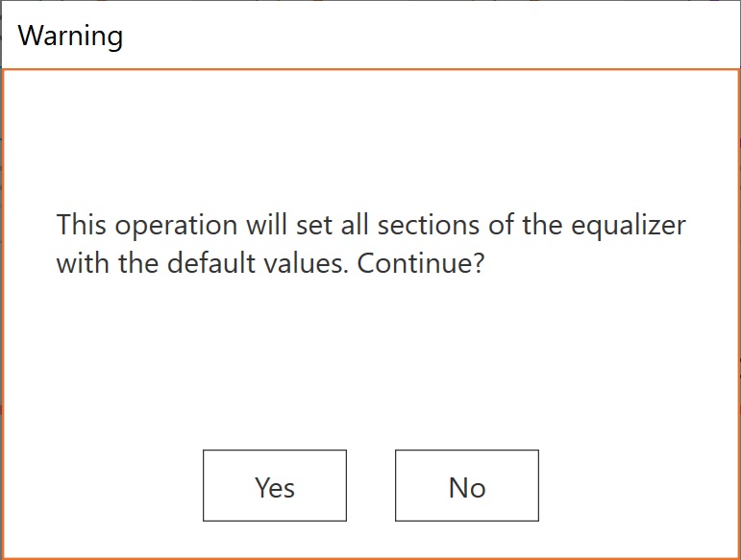This screenshot has height=560, width=741.
Task: Choose Yes in the Warning dialog
Action: point(274,486)
